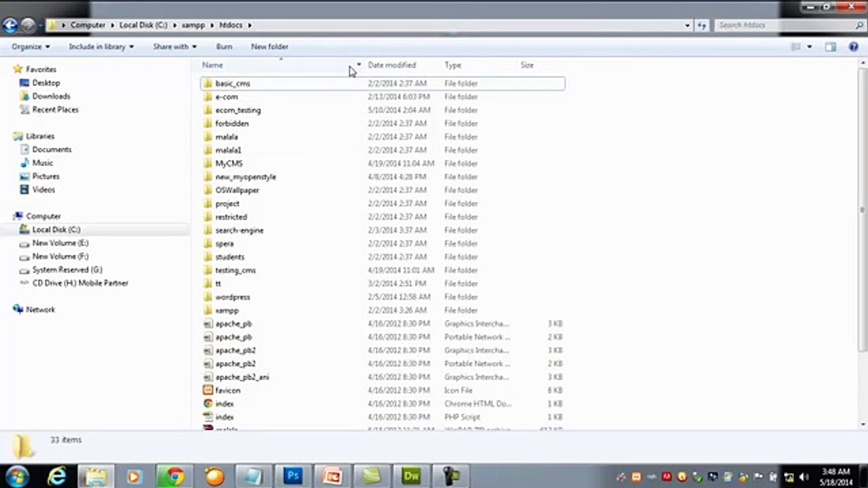Select Recent Places in sidebar
This screenshot has width=868, height=488.
pyautogui.click(x=55, y=110)
